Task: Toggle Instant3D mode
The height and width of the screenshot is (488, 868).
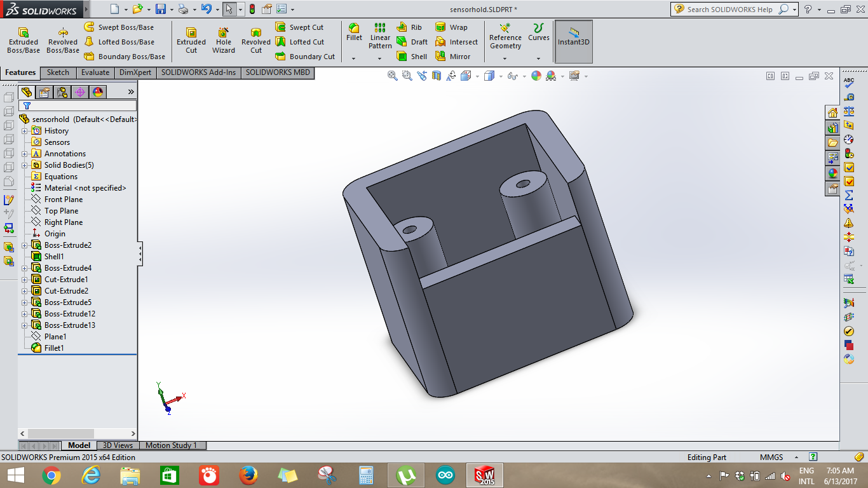Action: (x=574, y=41)
